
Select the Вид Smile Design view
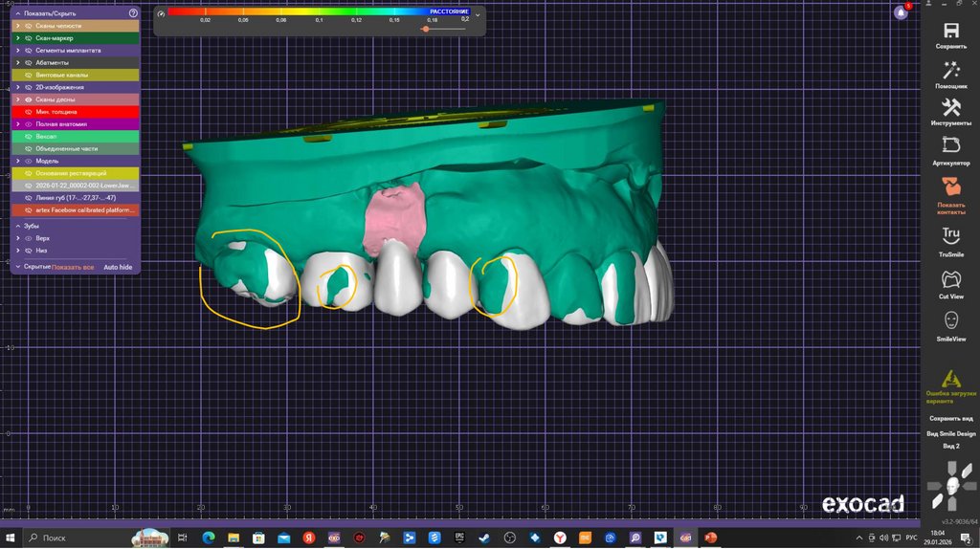[x=950, y=434]
